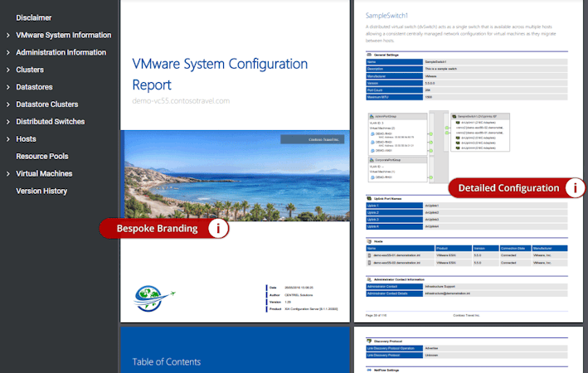Expand the Distributed Switches chevron
The width and height of the screenshot is (588, 373).
tap(7, 122)
